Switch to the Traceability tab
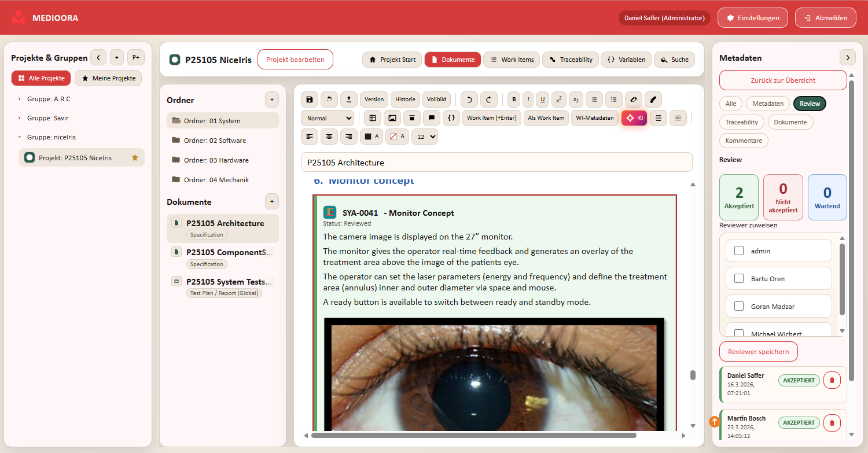 click(x=570, y=60)
